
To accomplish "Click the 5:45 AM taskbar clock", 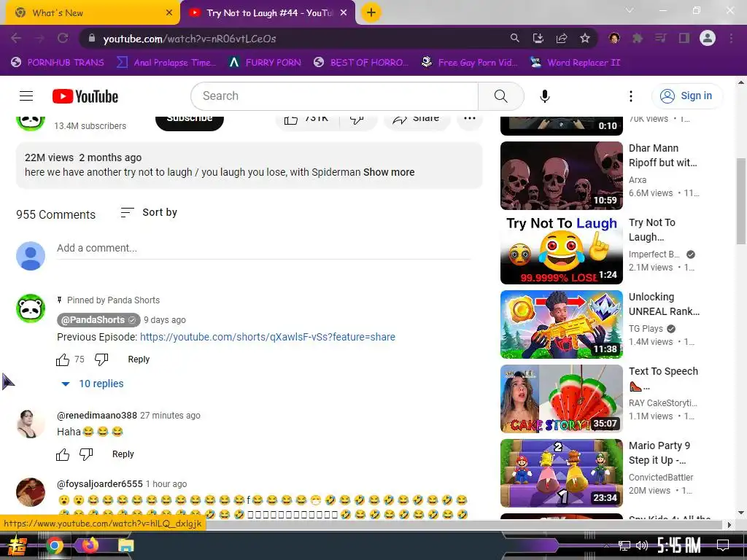I will (679, 545).
